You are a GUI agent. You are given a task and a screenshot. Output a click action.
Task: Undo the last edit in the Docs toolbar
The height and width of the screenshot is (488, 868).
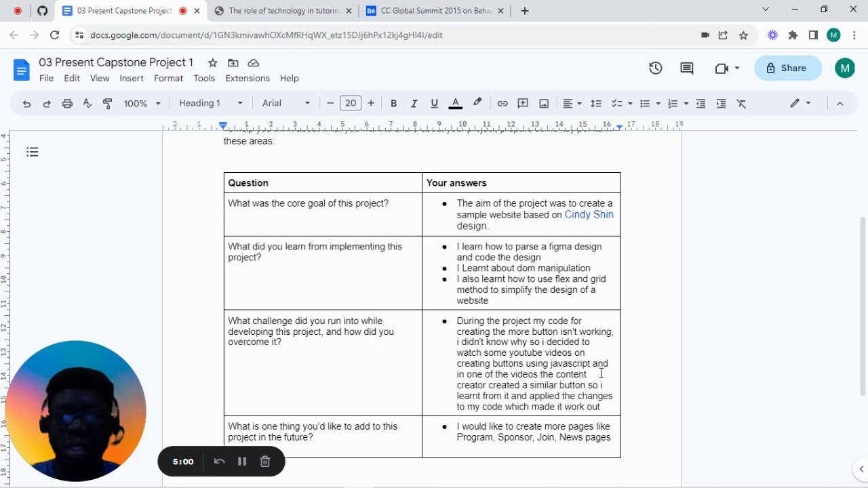(26, 104)
